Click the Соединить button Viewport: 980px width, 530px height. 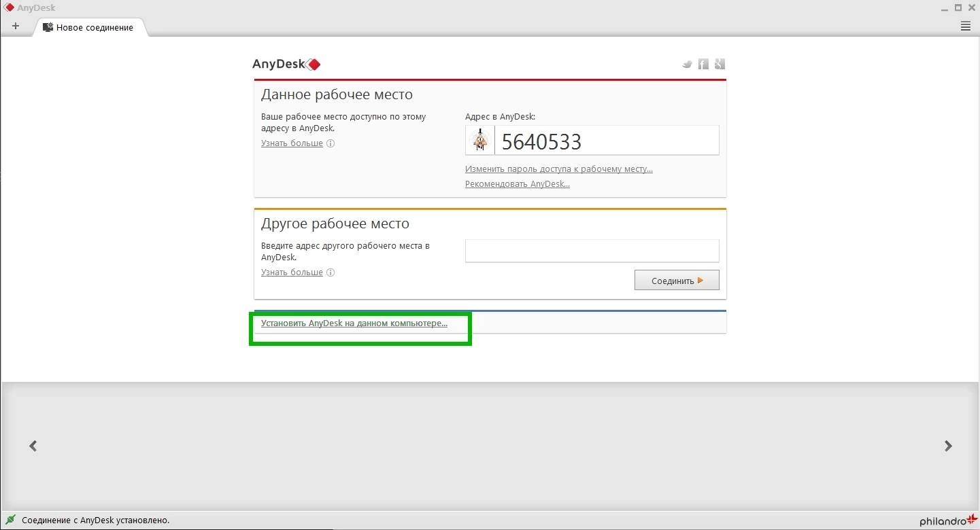point(677,280)
